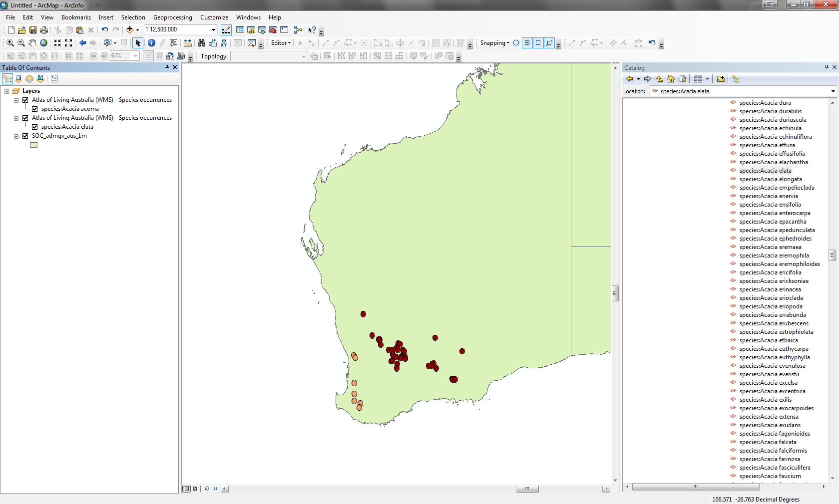This screenshot has width=839, height=504.
Task: Open Find with the binoculars icon
Action: coord(201,43)
